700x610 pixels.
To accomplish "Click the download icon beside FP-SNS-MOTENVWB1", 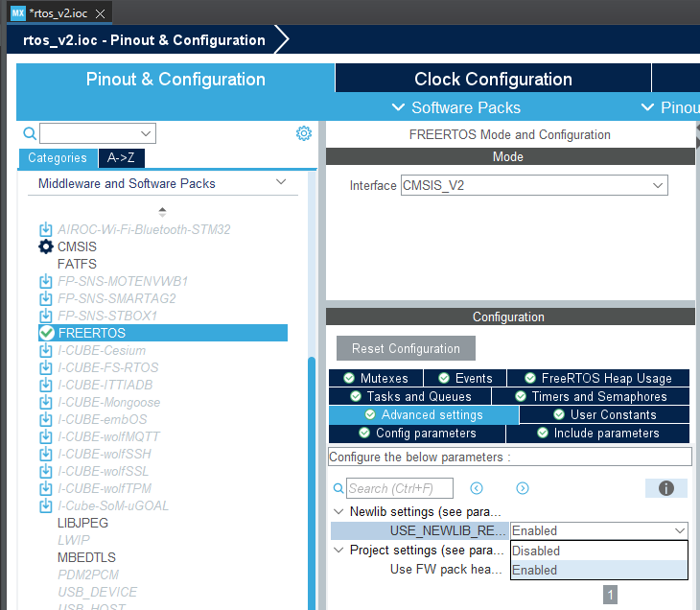I will [x=45, y=281].
